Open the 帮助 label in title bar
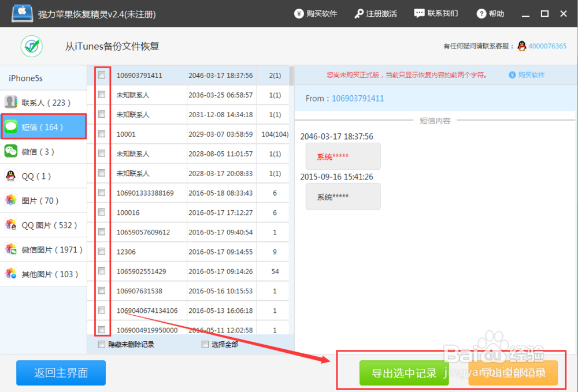This screenshot has width=578, height=392. pyautogui.click(x=497, y=14)
